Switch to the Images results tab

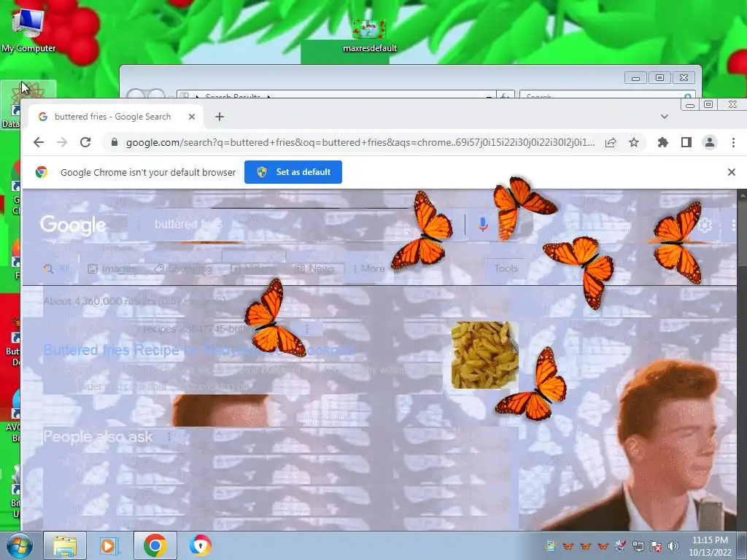point(112,269)
